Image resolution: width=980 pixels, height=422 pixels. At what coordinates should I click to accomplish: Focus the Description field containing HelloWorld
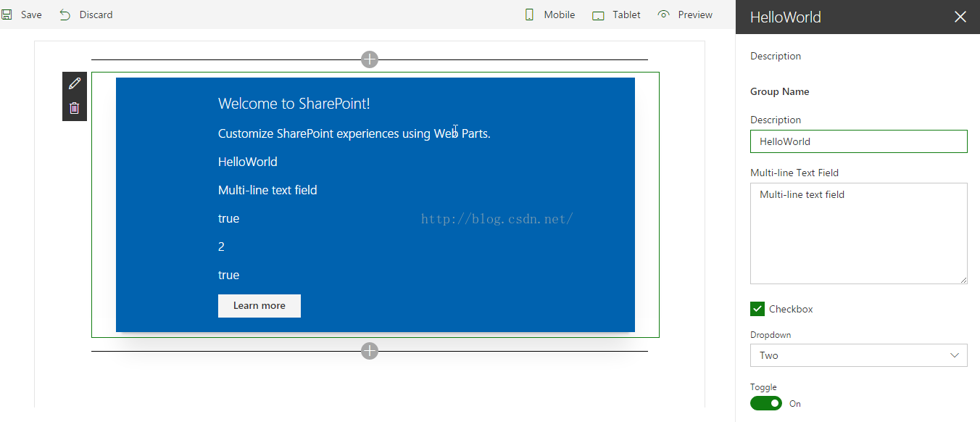pos(859,141)
